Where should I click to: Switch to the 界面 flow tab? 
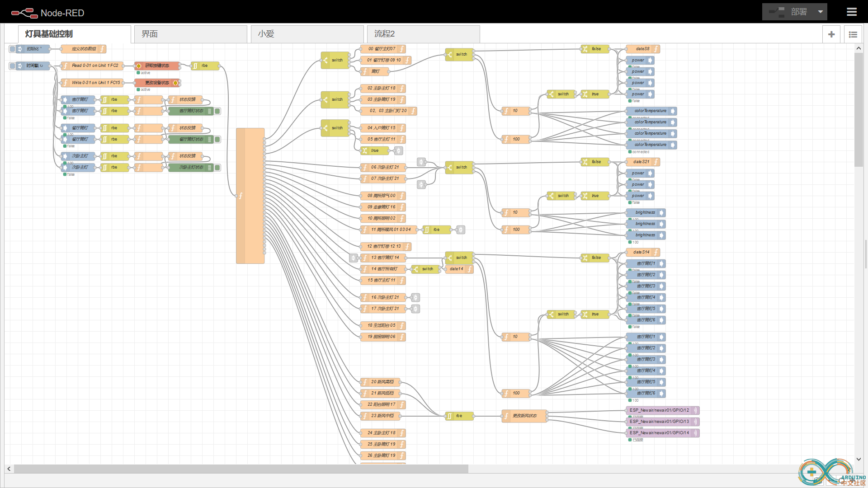[x=191, y=34]
